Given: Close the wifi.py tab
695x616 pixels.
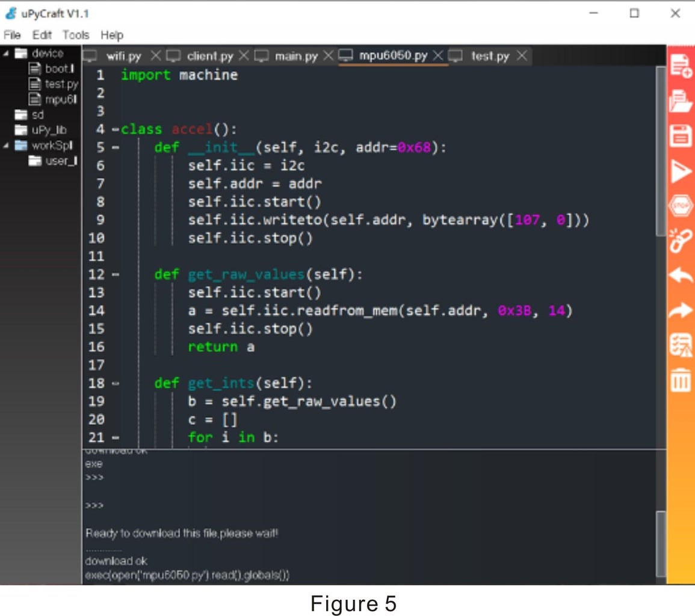Looking at the screenshot, I should [x=155, y=55].
